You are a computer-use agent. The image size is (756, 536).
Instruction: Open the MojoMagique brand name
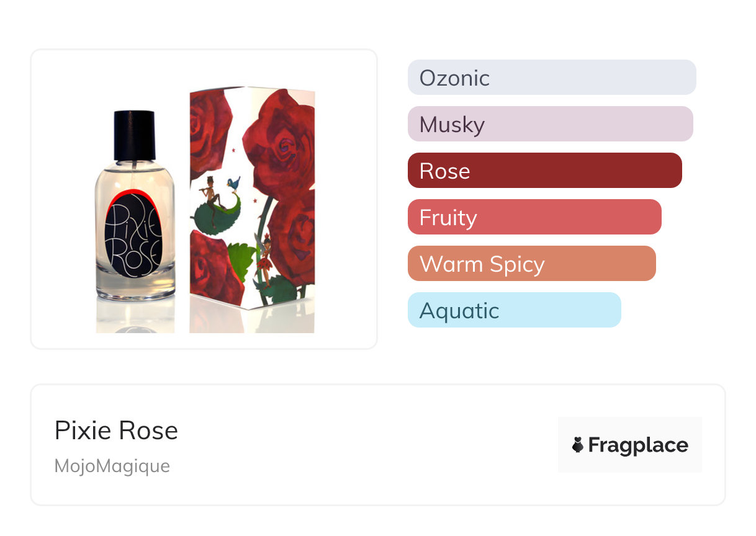click(x=112, y=466)
